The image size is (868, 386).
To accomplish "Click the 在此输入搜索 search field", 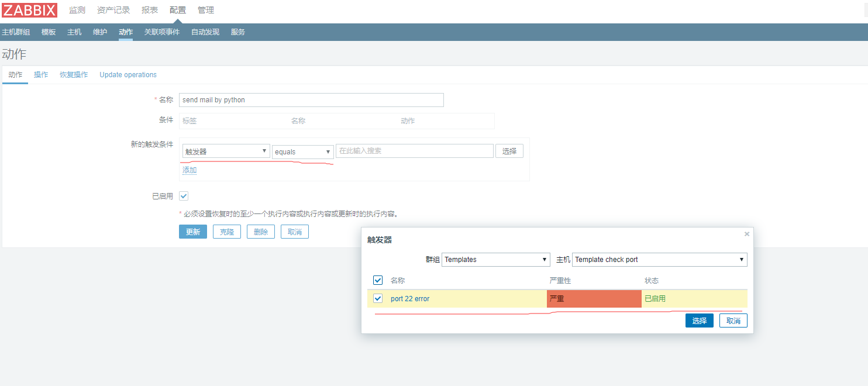I will point(415,151).
